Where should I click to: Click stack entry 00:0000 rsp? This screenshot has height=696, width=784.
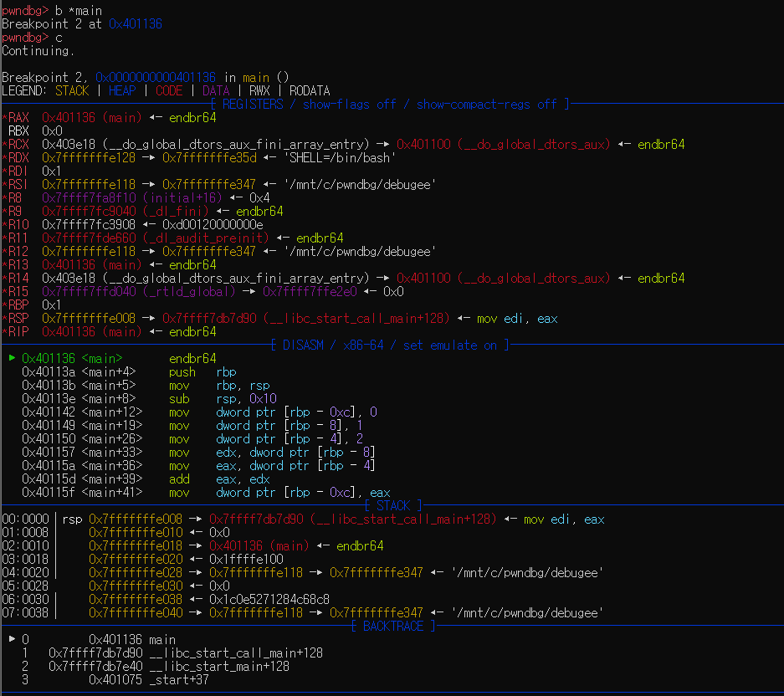point(303,519)
